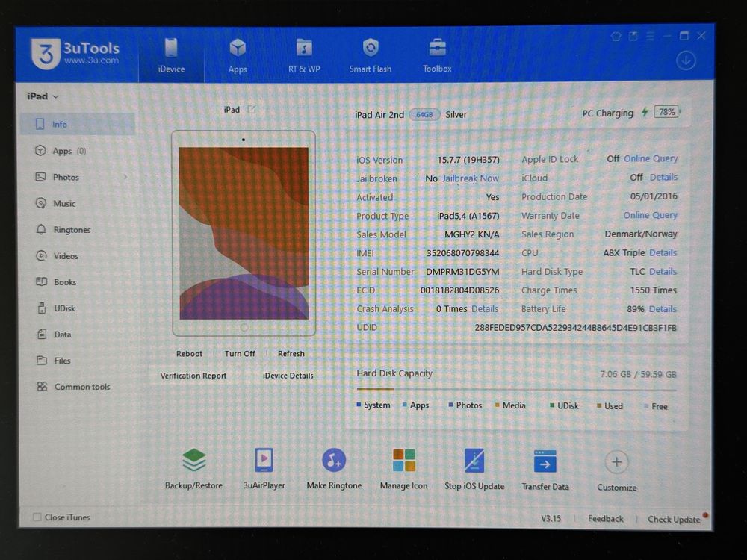
Task: Click the download arrow icon at top right
Action: click(x=686, y=61)
